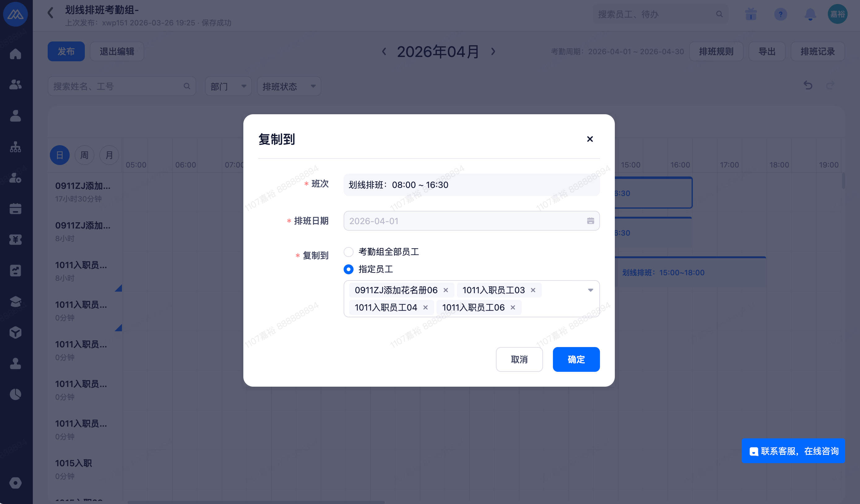Viewport: 860px width, 504px height.
Task: Click the undo arrow icon
Action: 808,85
